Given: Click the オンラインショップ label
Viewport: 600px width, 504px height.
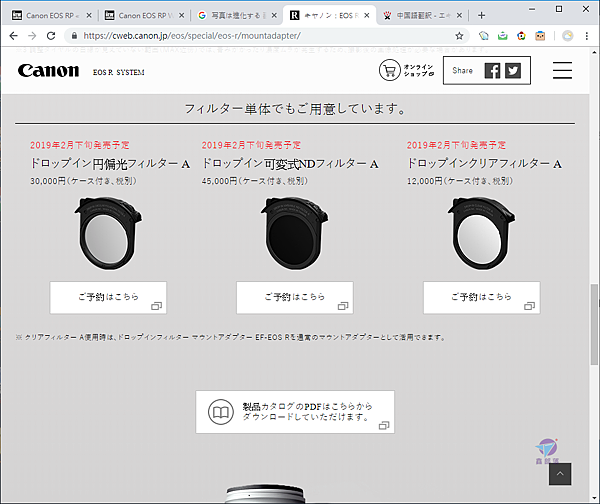Looking at the screenshot, I should point(418,70).
